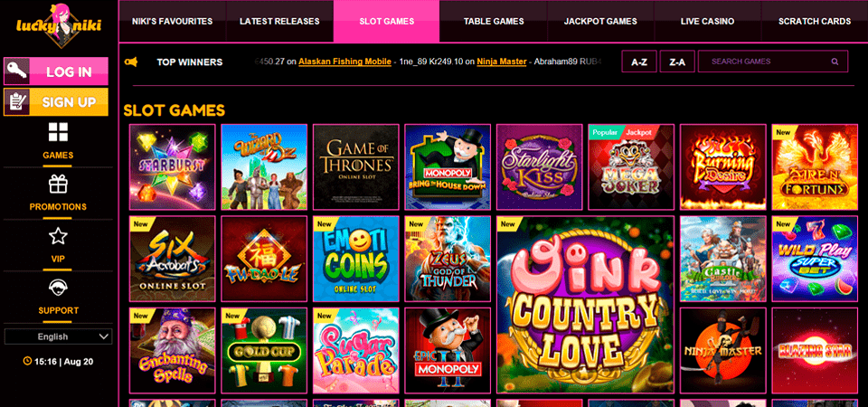
Task: Click the Lucky Niki logo
Action: point(58,25)
